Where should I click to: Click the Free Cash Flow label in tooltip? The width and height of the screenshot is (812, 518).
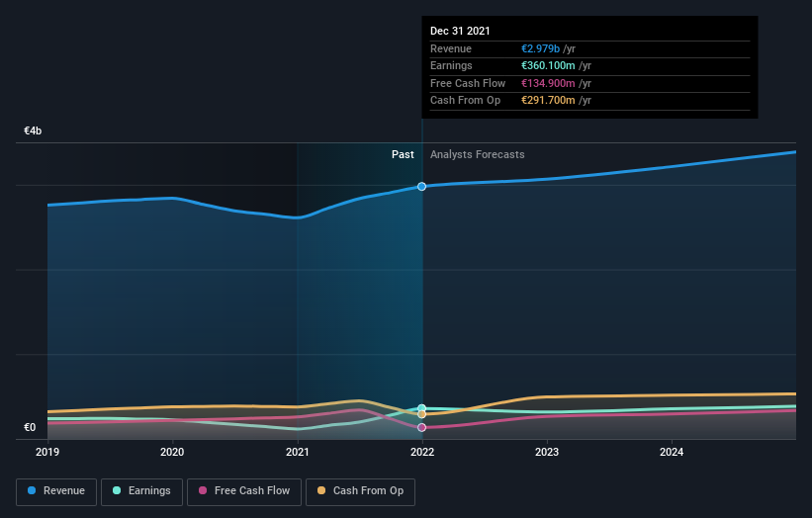(468, 83)
